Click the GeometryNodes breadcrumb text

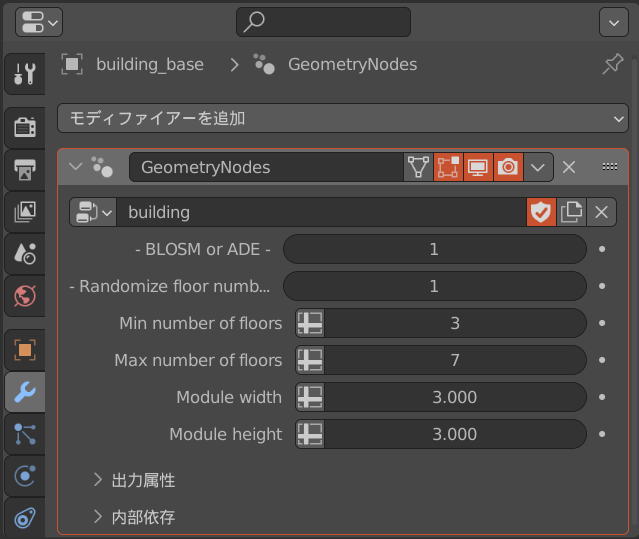pyautogui.click(x=353, y=64)
